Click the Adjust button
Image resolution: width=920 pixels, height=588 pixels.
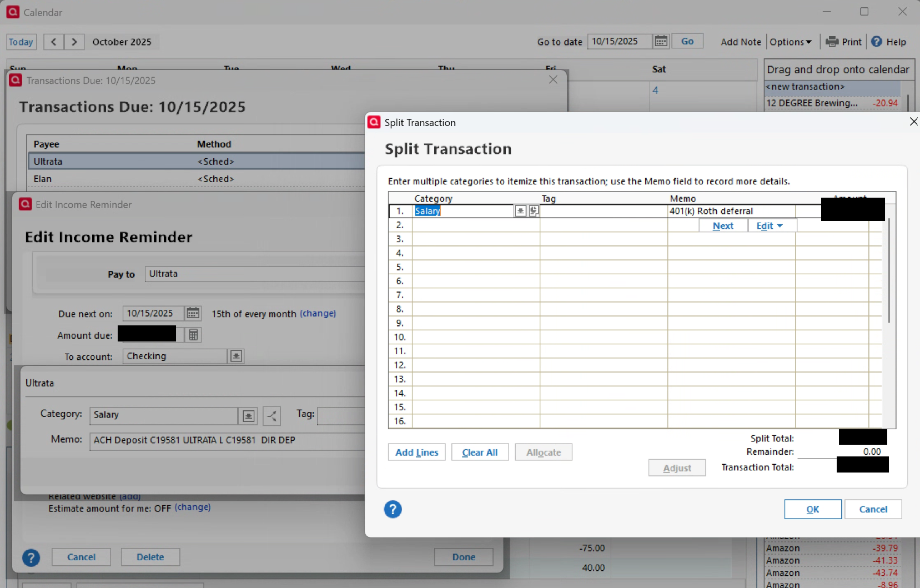[x=677, y=468]
